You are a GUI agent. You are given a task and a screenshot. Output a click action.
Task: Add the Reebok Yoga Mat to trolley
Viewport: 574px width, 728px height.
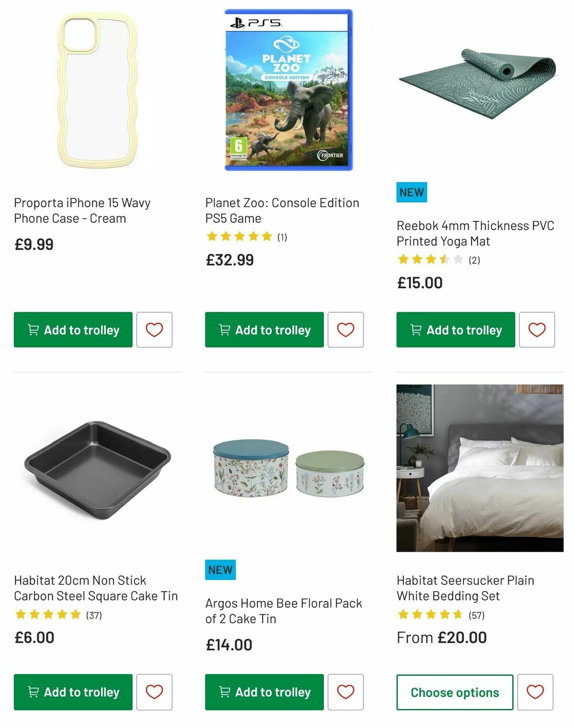455,329
